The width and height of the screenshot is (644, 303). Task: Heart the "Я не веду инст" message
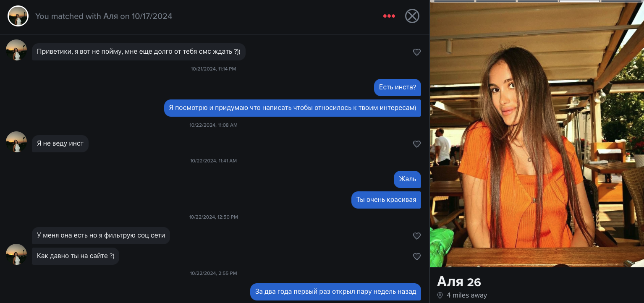(x=416, y=144)
